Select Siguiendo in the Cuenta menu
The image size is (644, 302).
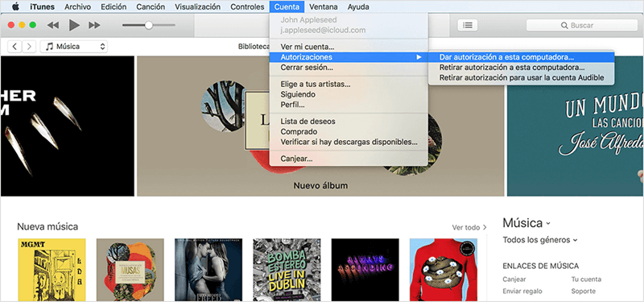(x=349, y=94)
